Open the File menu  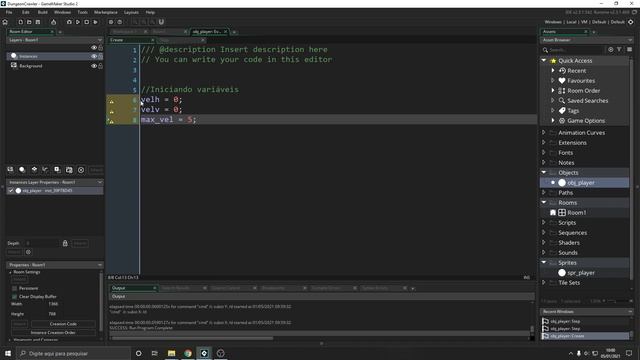click(9, 12)
